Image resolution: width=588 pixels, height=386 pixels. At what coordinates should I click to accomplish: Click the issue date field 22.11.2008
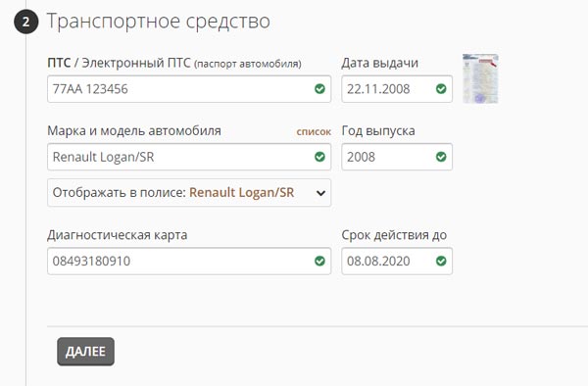point(397,89)
